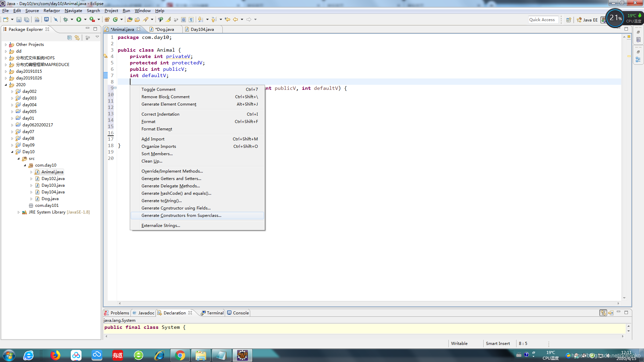Click the Back navigation arrow

click(x=235, y=19)
